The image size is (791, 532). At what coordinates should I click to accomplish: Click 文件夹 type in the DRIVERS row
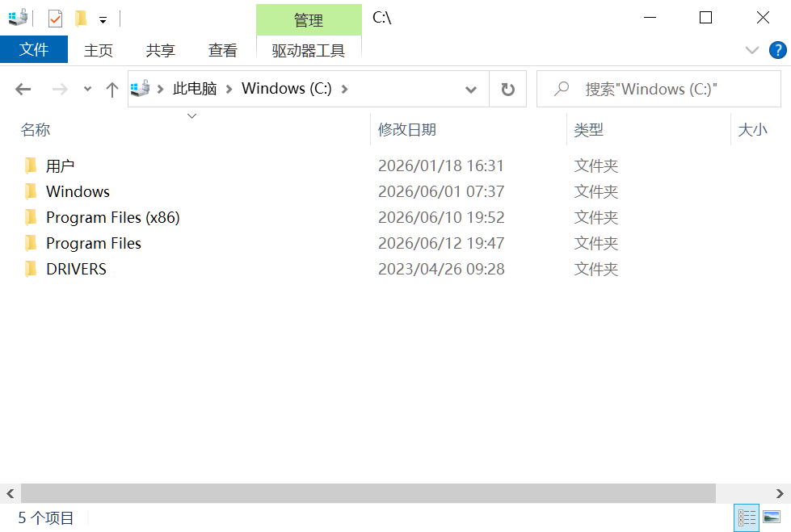coord(595,269)
